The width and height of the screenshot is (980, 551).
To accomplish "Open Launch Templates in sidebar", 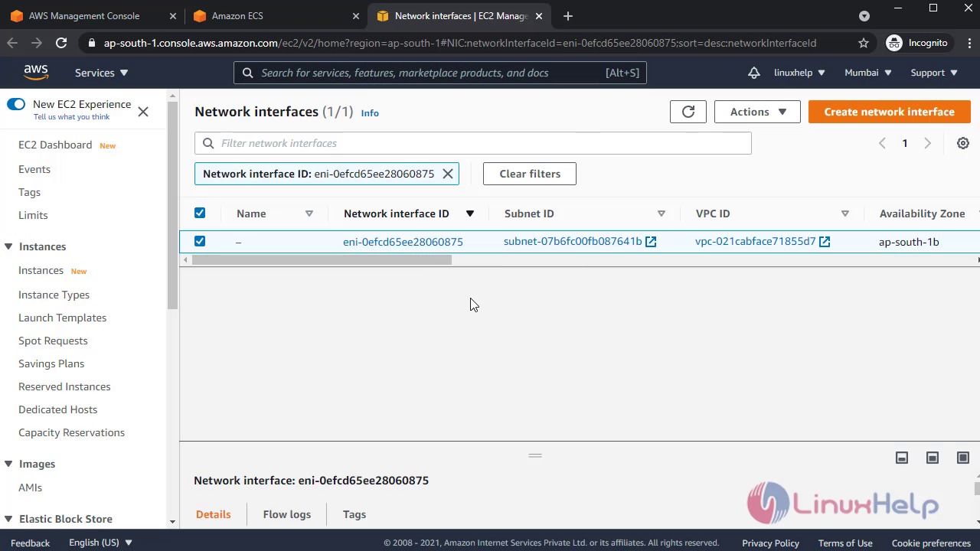I will pyautogui.click(x=62, y=318).
